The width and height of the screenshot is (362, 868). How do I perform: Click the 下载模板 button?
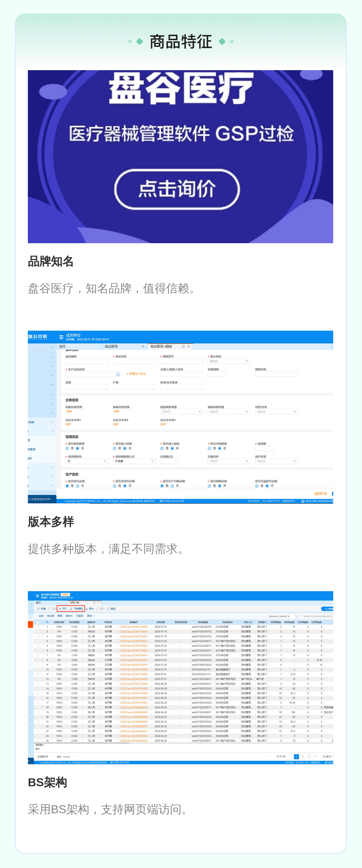click(76, 609)
